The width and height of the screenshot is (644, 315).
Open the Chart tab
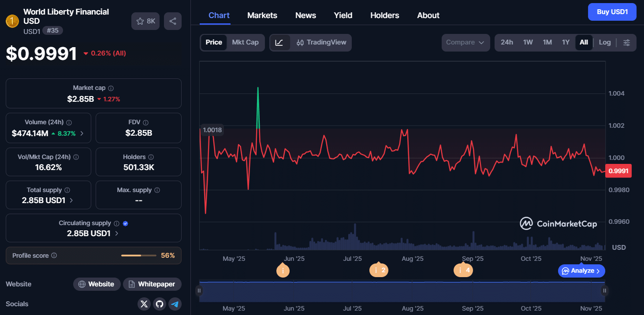pos(219,15)
